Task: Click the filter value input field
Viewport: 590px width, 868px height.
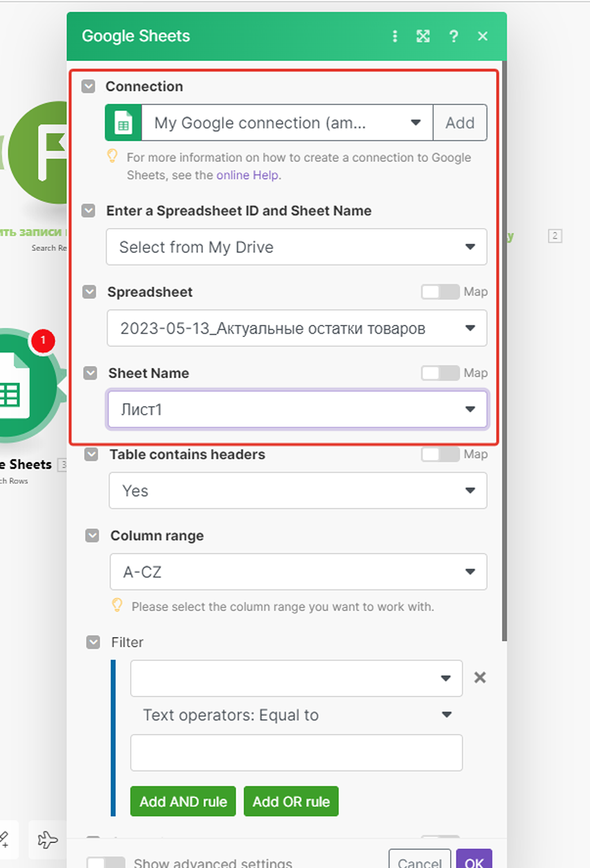Action: [296, 753]
